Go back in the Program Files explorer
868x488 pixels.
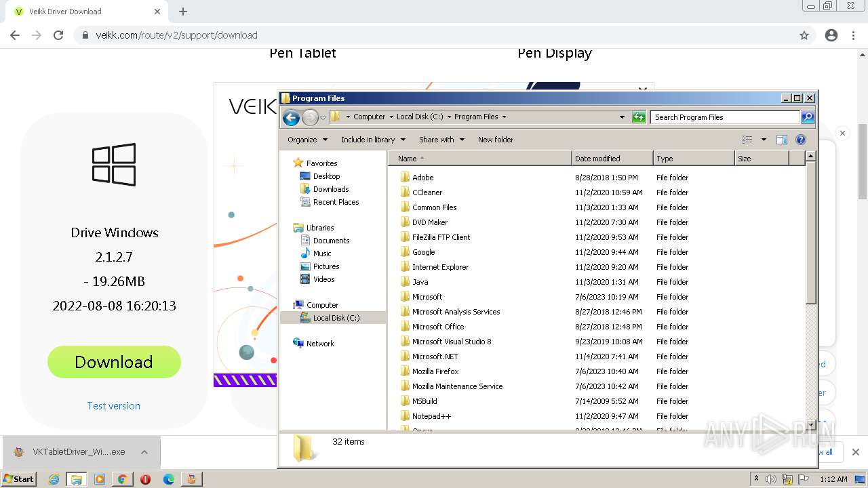(291, 117)
